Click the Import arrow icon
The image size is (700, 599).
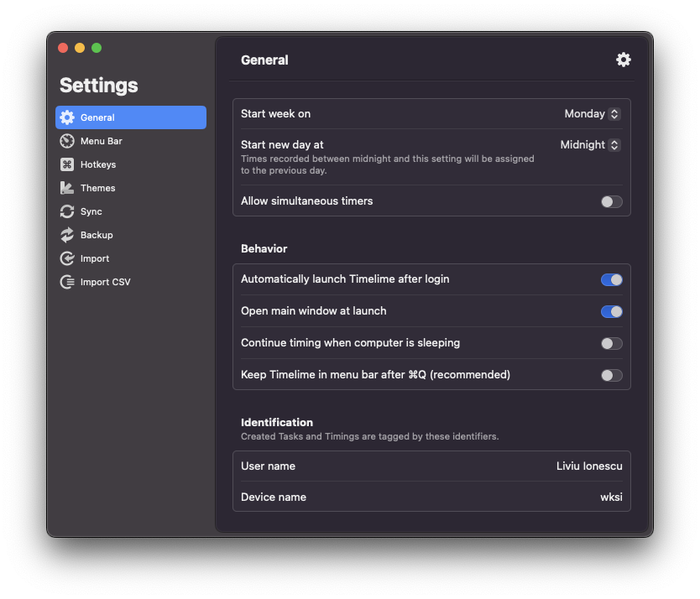tap(67, 258)
